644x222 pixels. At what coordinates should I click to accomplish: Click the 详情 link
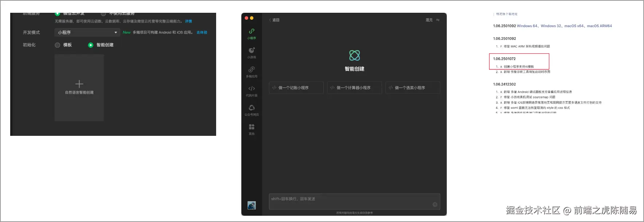click(188, 22)
